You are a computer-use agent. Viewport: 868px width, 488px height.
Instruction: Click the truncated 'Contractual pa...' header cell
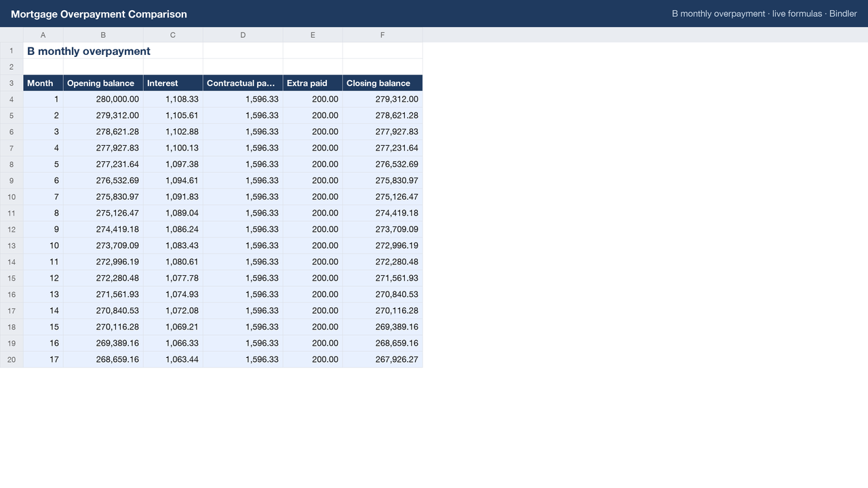[x=243, y=83]
